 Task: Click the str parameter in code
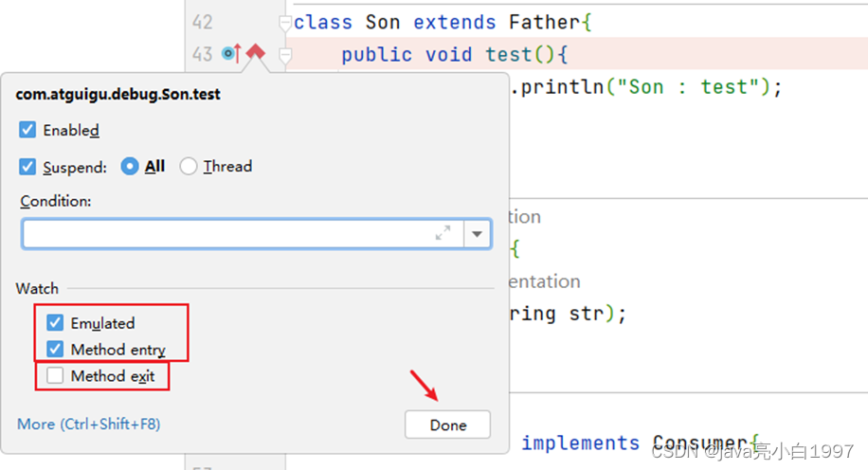[586, 314]
